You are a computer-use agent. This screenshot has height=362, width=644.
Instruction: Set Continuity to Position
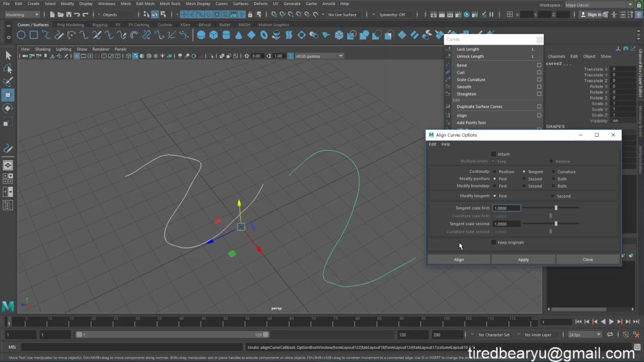click(495, 172)
